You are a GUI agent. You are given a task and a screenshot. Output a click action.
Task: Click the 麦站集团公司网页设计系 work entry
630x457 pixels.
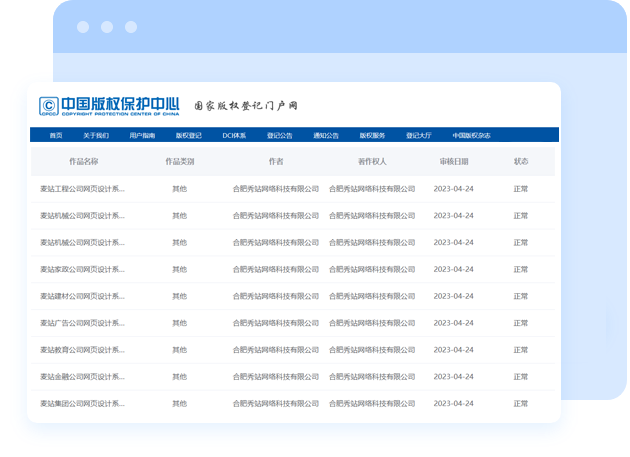point(83,403)
